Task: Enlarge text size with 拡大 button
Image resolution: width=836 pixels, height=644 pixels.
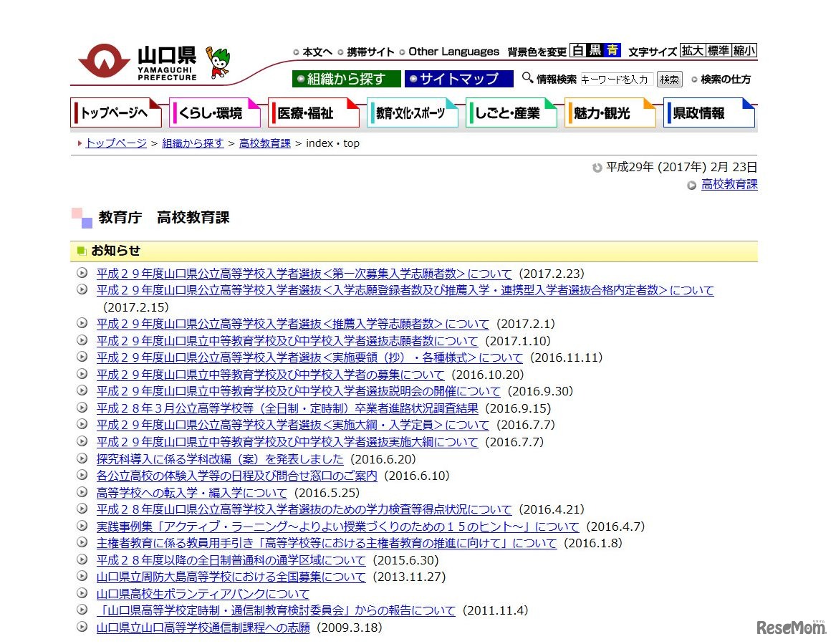Action: pos(693,51)
